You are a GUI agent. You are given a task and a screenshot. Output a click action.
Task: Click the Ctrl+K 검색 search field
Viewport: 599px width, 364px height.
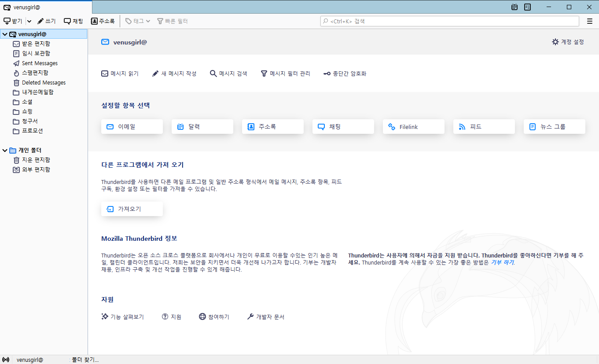click(449, 21)
